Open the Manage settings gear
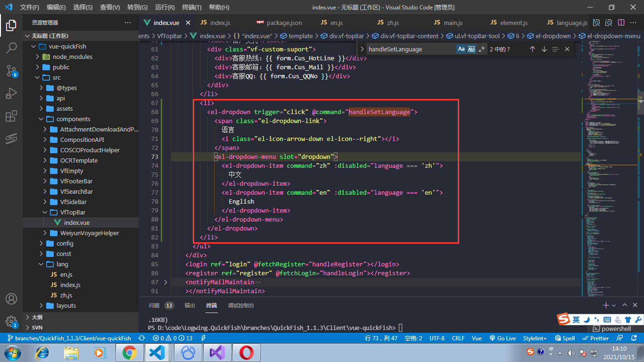Image resolution: width=644 pixels, height=362 pixels. (x=11, y=321)
